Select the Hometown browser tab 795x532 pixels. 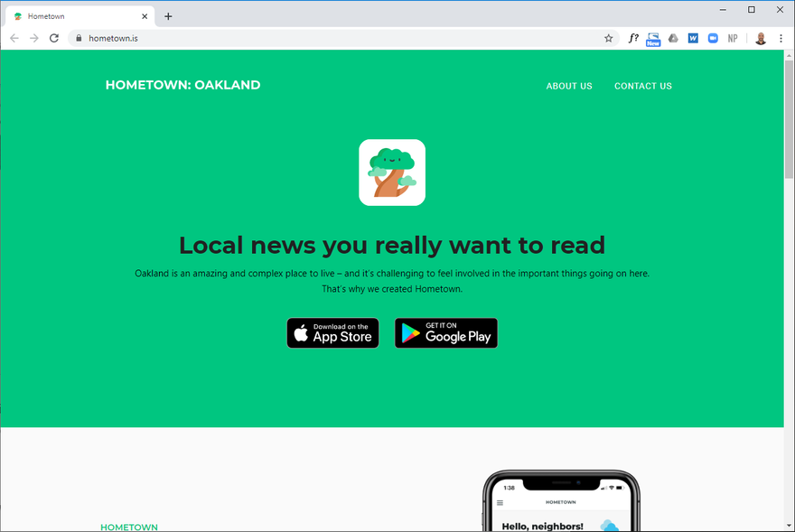click(x=80, y=16)
